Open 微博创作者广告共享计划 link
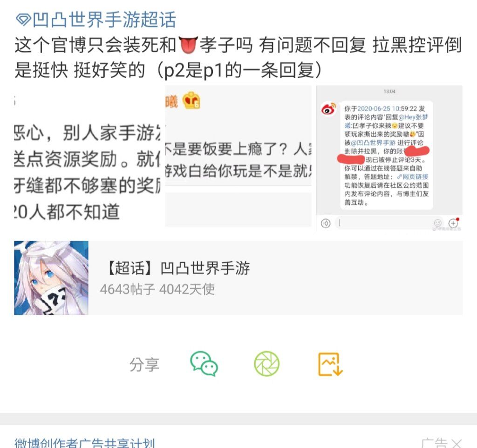 tap(85, 443)
